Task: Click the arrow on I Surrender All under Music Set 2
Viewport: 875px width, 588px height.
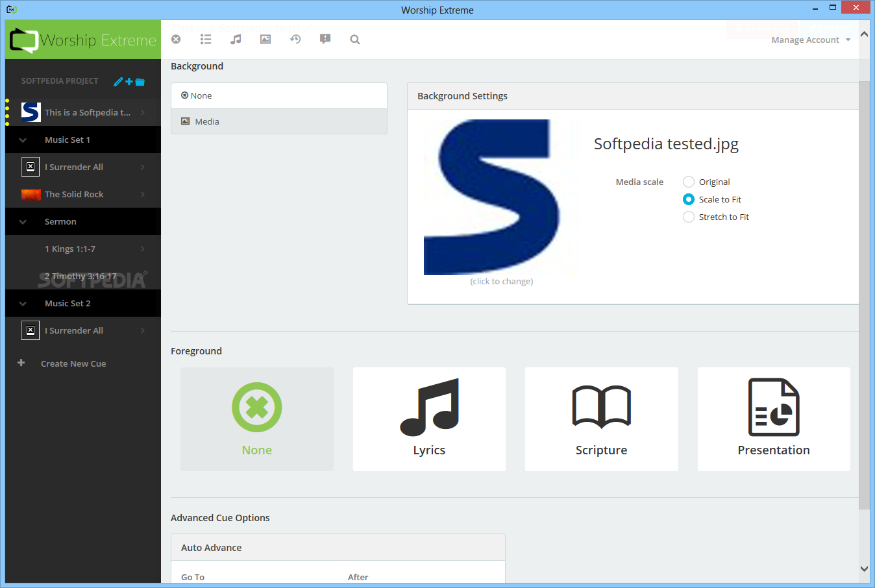Action: click(x=143, y=330)
